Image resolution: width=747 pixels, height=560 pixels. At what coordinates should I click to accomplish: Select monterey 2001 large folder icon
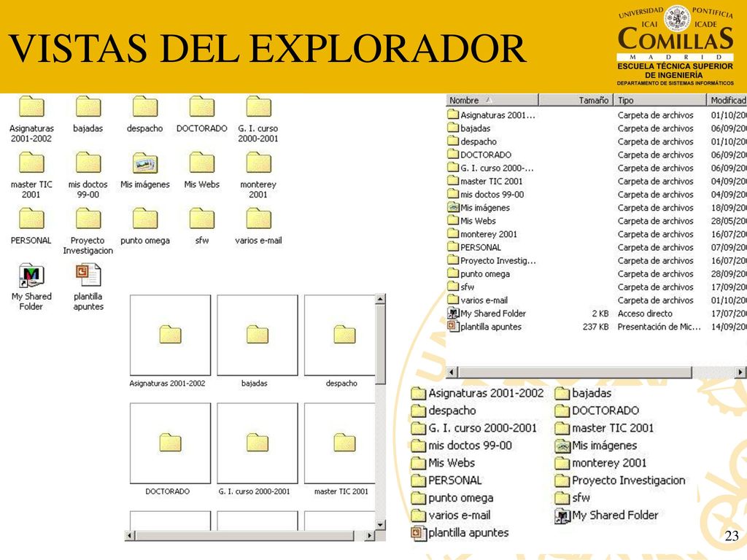click(258, 163)
